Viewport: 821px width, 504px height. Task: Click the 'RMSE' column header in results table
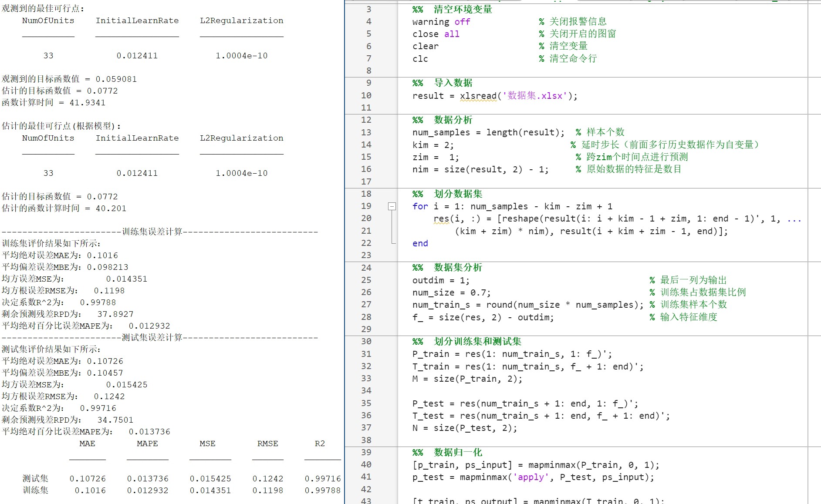267,444
